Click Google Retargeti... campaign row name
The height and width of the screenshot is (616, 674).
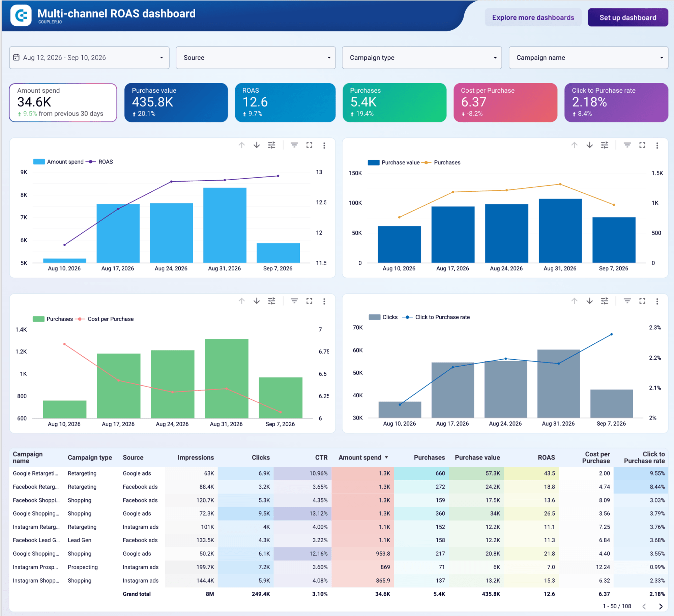click(x=35, y=473)
